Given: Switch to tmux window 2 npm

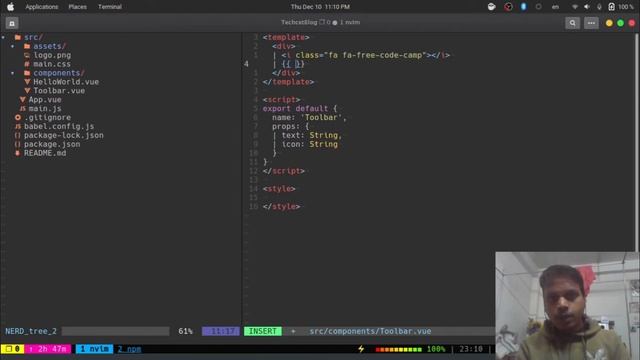Looking at the screenshot, I should pyautogui.click(x=129, y=349).
